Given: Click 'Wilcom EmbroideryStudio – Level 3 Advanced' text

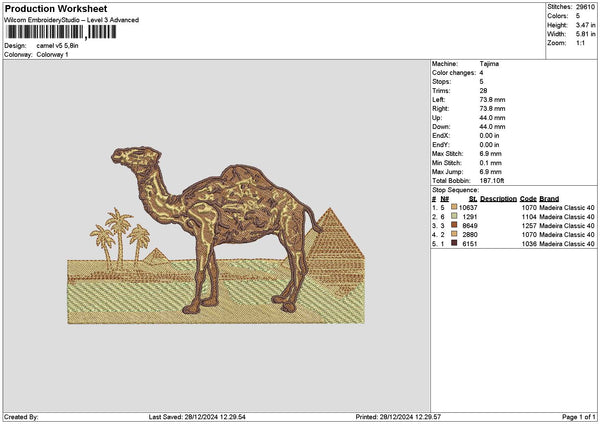Looking at the screenshot, I should tap(72, 20).
